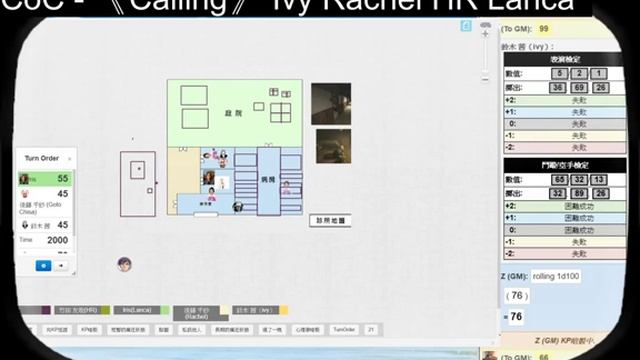Select the token lying on right-side bed

(x=287, y=188)
